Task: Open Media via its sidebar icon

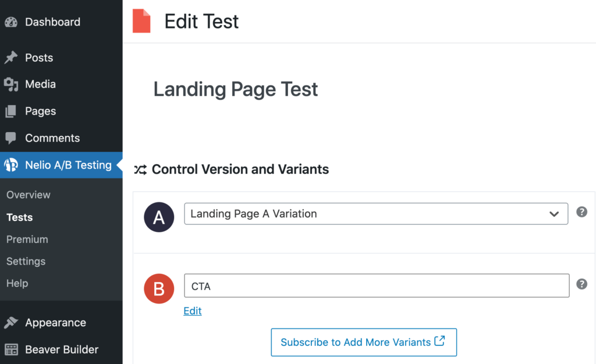Action: tap(12, 84)
